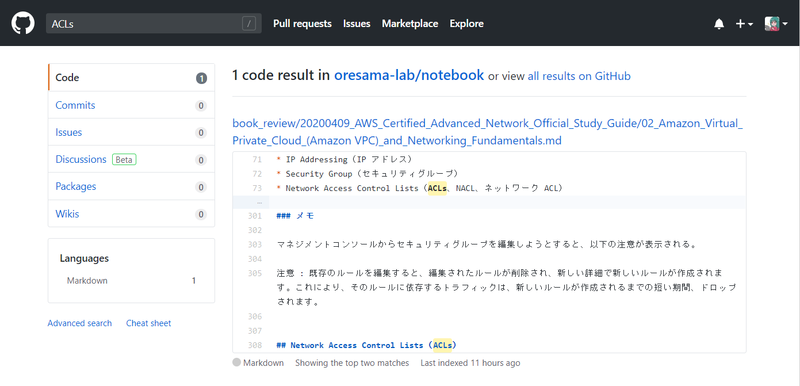800x386 pixels.
Task: Open the user avatar menu
Action: point(776,24)
